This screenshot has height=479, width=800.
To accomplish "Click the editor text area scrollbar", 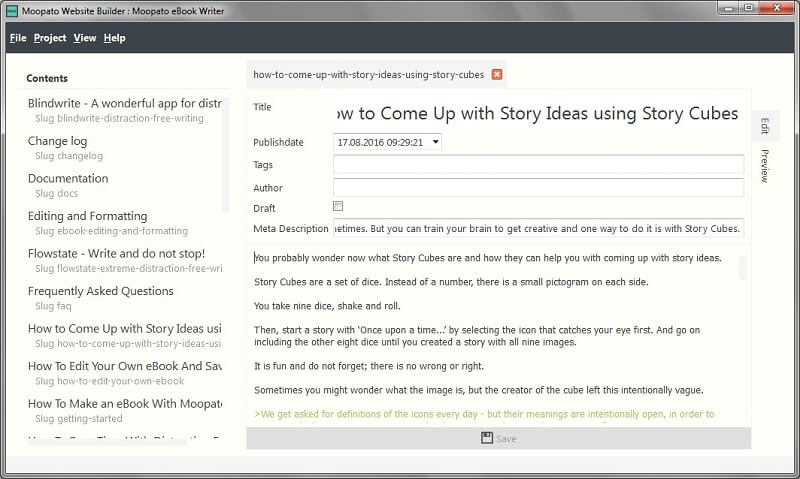I will click(x=743, y=268).
